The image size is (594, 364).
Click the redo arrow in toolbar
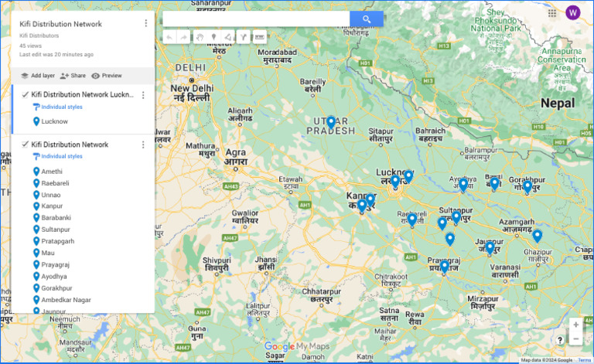(184, 37)
